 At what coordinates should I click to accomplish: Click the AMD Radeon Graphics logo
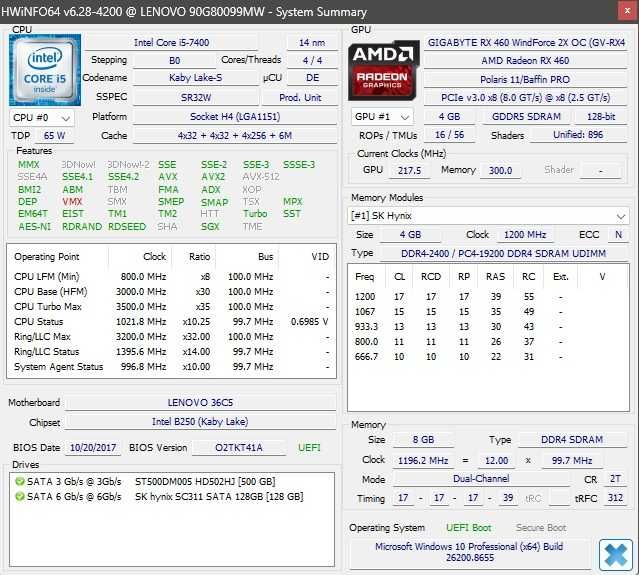tap(383, 70)
